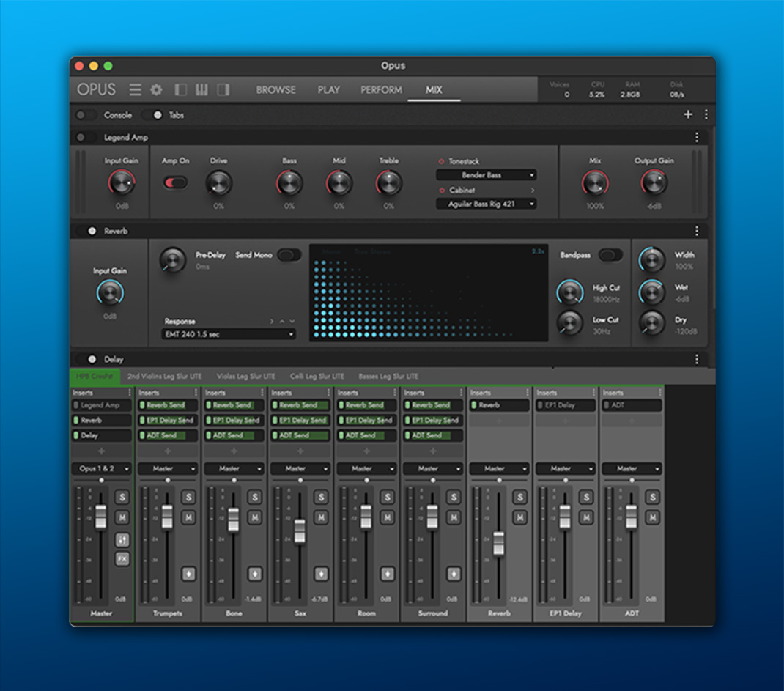
Task: Solo the ADT channel
Action: 653,497
